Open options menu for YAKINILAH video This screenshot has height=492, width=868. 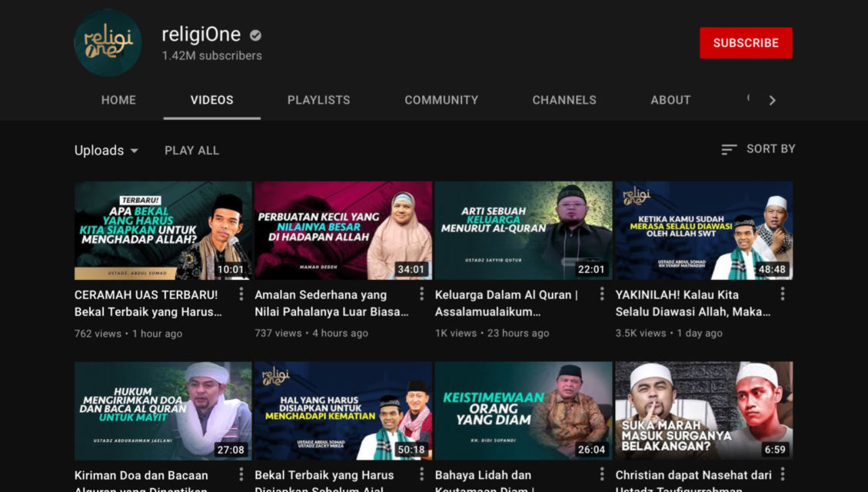(783, 294)
